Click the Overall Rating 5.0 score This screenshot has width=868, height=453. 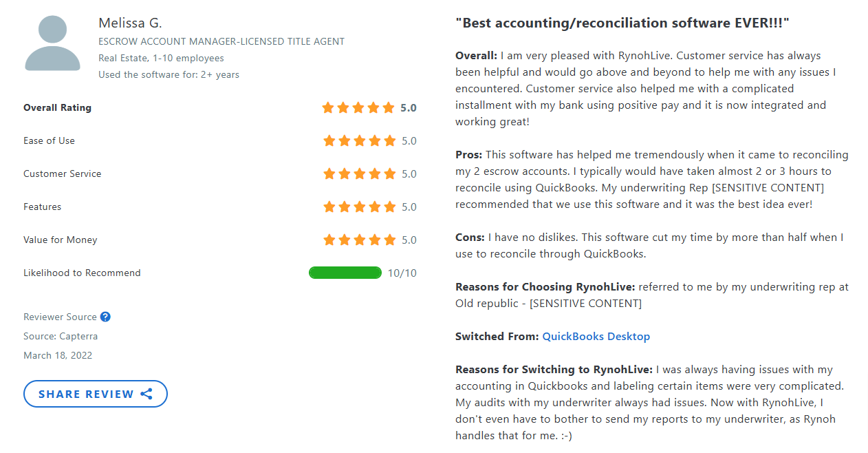point(409,108)
